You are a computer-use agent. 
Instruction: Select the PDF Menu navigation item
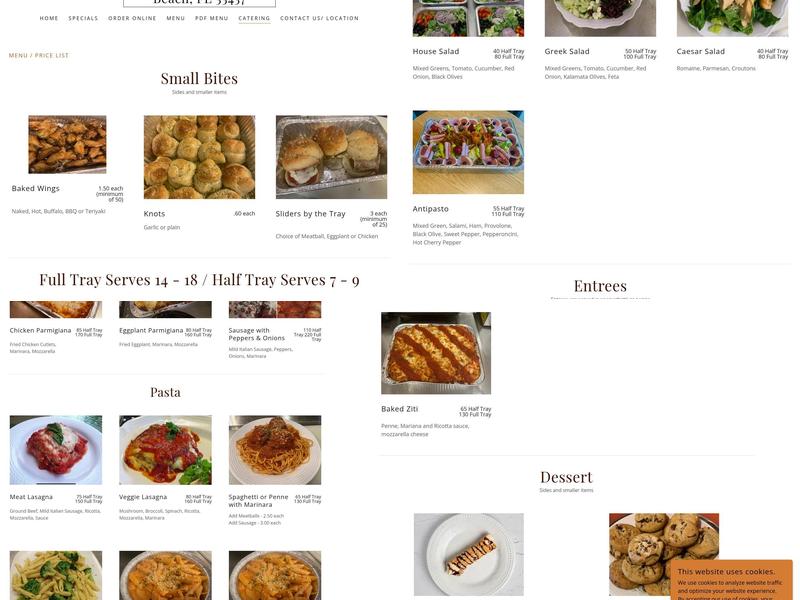click(212, 18)
